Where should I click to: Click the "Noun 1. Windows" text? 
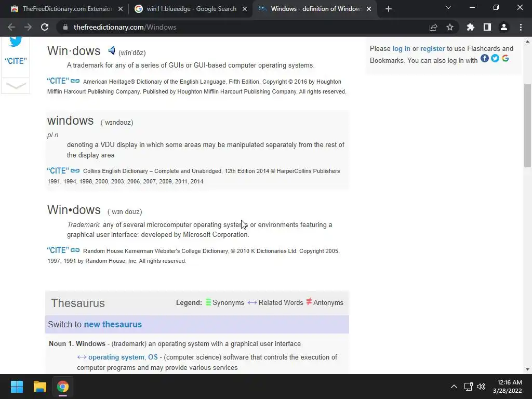[x=77, y=344]
